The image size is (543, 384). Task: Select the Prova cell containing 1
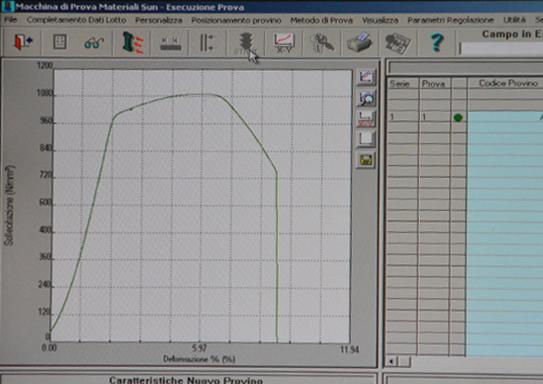(434, 117)
